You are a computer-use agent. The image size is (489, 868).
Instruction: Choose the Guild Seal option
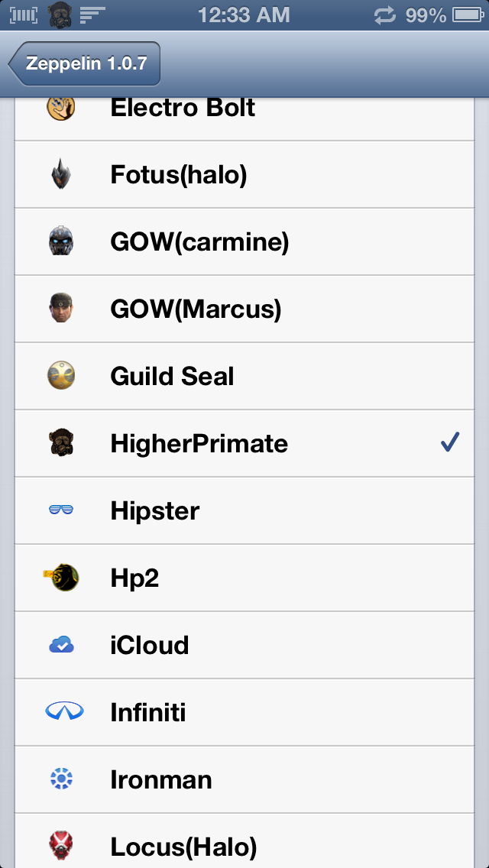(244, 376)
